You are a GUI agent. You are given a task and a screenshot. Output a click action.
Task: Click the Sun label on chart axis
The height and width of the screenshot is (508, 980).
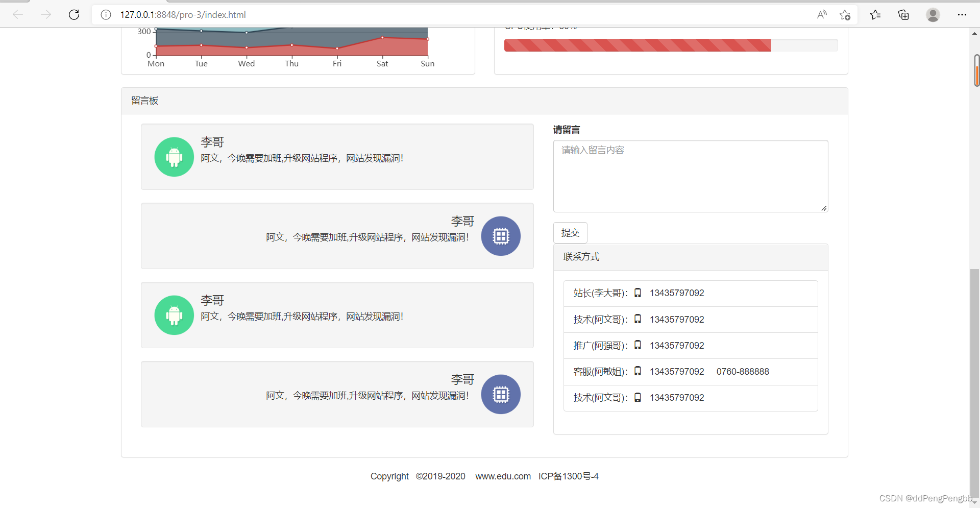pos(428,63)
